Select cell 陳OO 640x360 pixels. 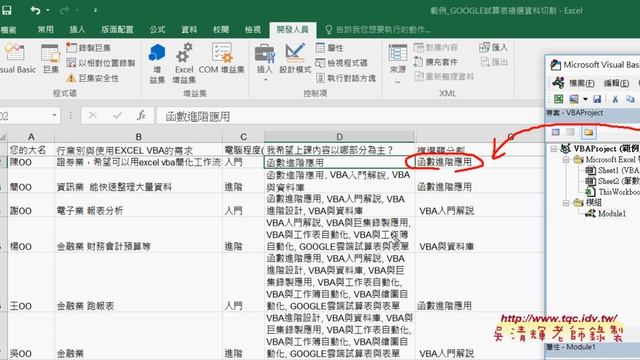point(31,162)
